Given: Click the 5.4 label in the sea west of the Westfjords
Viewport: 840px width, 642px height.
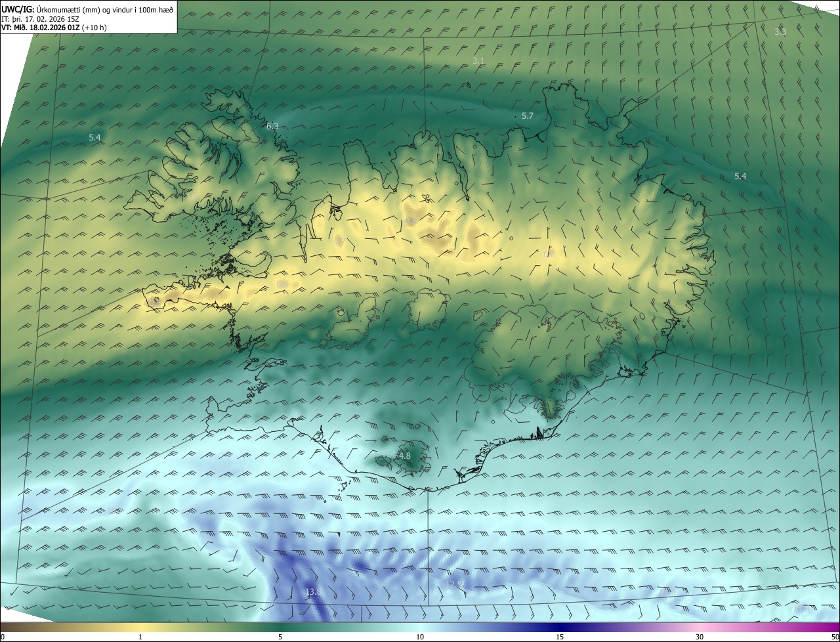Looking at the screenshot, I should tap(94, 137).
